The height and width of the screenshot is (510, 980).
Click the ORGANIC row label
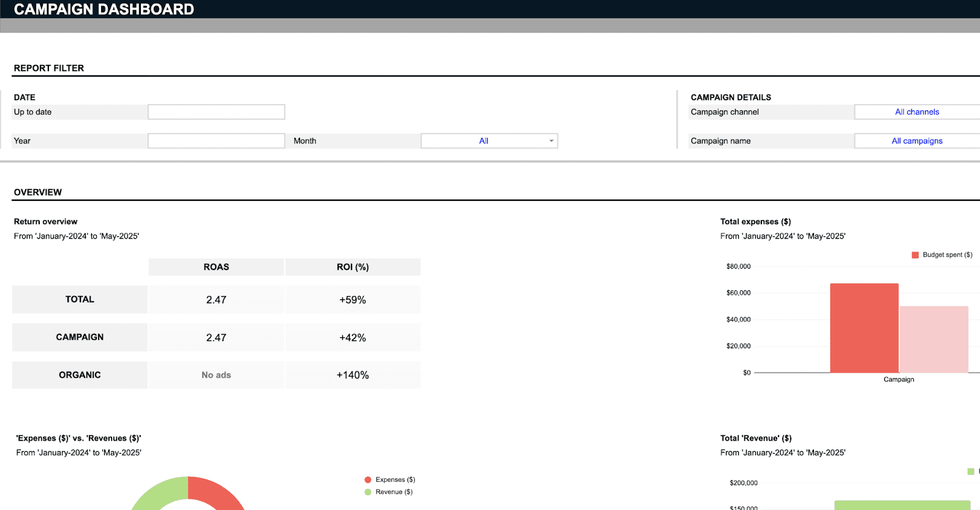pyautogui.click(x=80, y=375)
